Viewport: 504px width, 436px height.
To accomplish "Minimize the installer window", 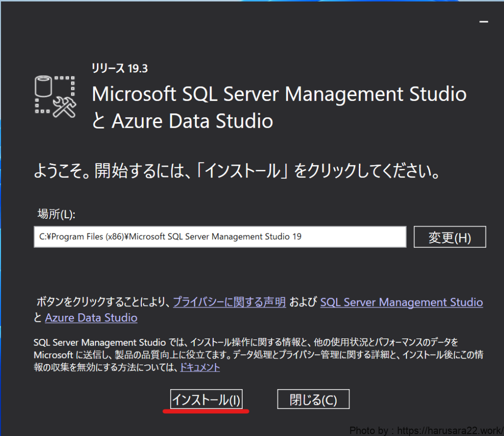I will (x=484, y=22).
